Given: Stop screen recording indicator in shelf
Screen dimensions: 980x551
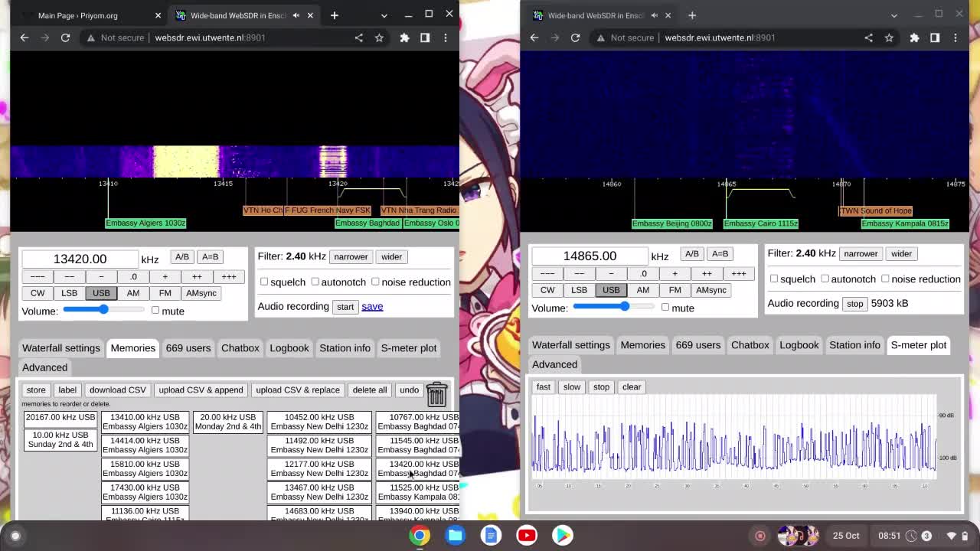Looking at the screenshot, I should point(760,536).
